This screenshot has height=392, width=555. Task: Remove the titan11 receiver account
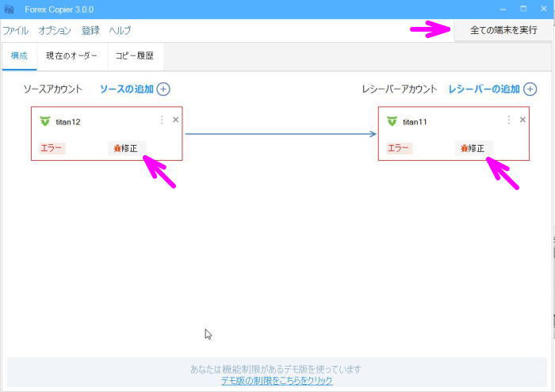coord(522,120)
